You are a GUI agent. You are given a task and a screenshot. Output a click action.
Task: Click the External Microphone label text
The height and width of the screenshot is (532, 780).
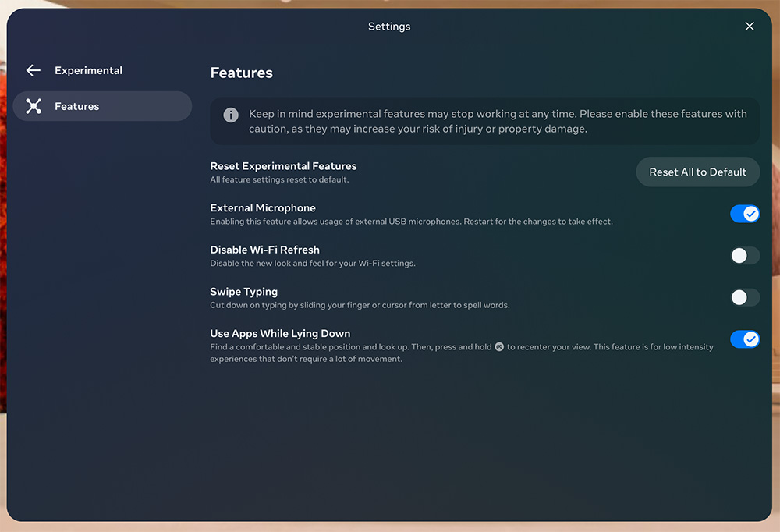tap(263, 208)
